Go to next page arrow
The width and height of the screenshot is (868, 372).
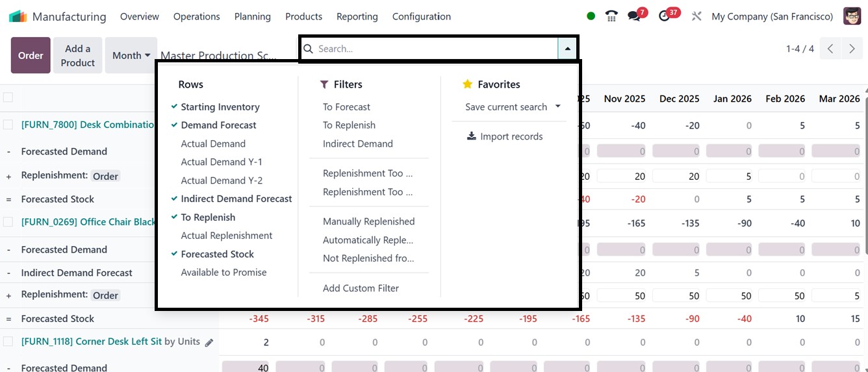click(852, 49)
